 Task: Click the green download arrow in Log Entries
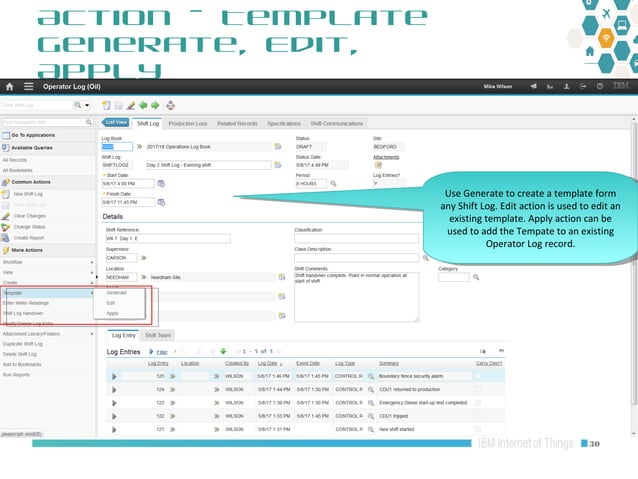tap(223, 351)
